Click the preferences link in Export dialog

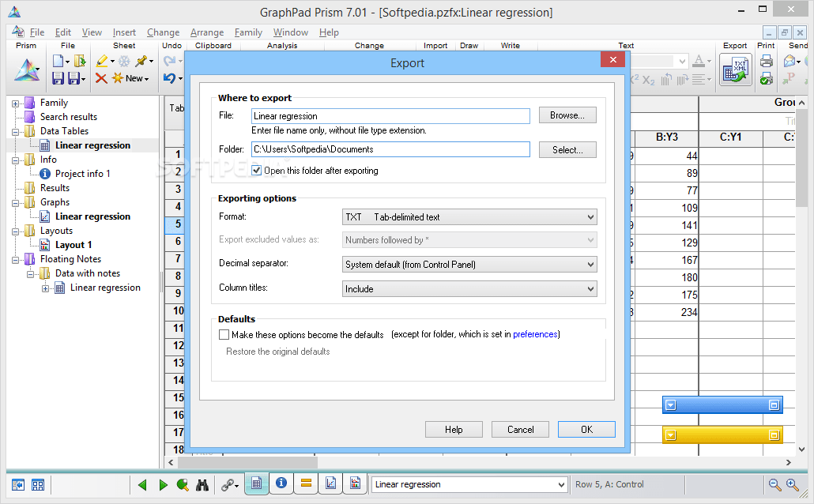pyautogui.click(x=535, y=334)
